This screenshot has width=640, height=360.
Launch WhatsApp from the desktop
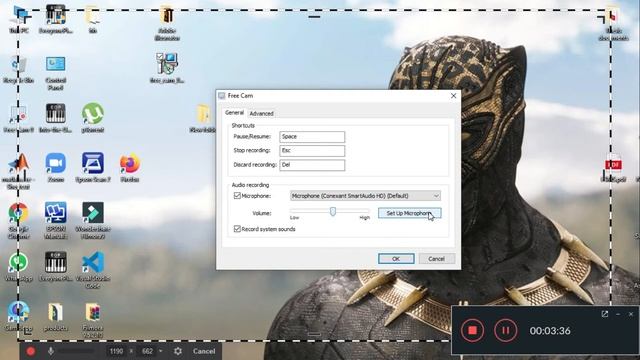[x=18, y=267]
